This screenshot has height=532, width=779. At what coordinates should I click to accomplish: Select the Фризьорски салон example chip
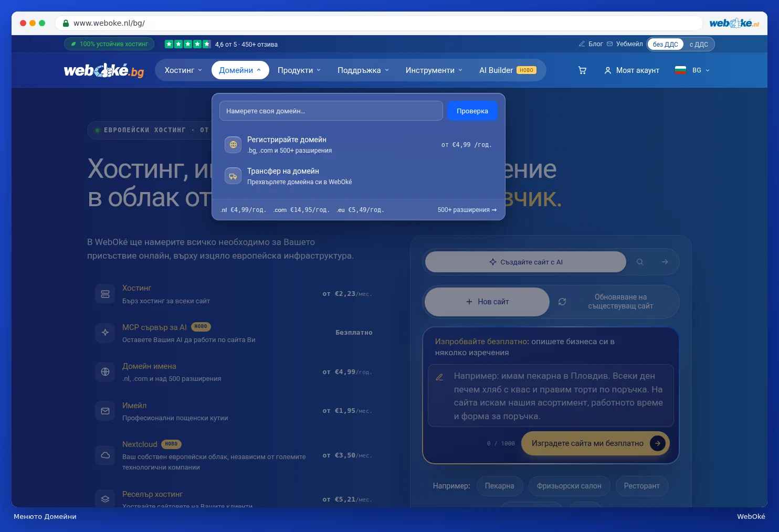[569, 486]
